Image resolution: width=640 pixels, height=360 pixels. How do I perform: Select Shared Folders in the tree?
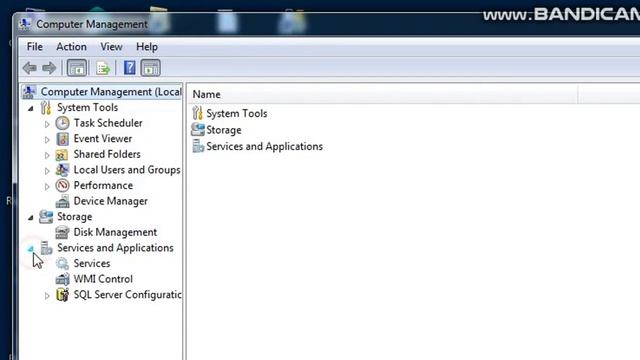pos(107,154)
